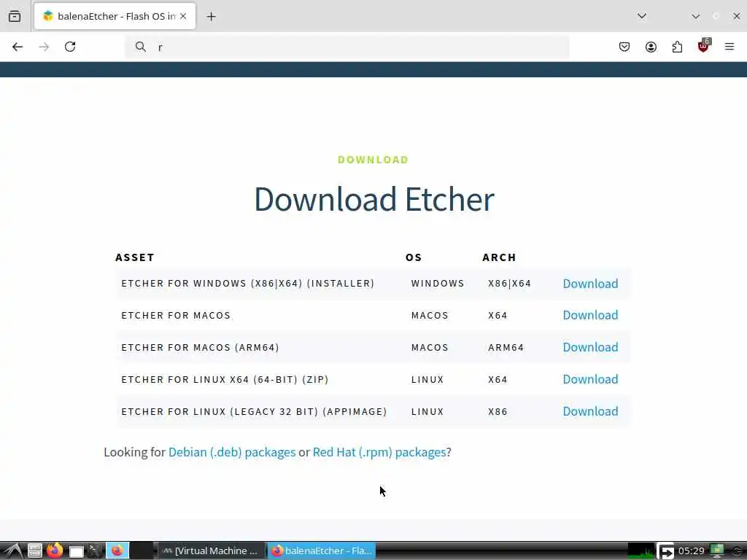The height and width of the screenshot is (560, 747).
Task: Click the WINDOWS OS cell
Action: [x=438, y=284]
